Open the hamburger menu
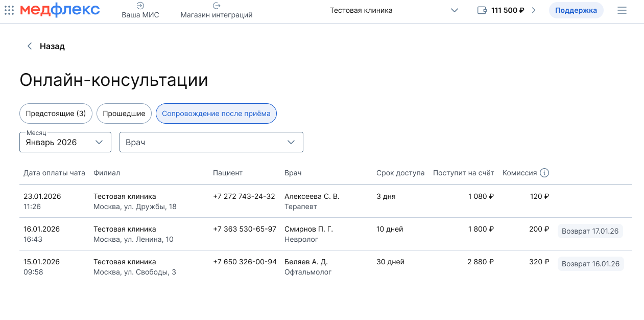Image resolution: width=644 pixels, height=320 pixels. coord(622,10)
